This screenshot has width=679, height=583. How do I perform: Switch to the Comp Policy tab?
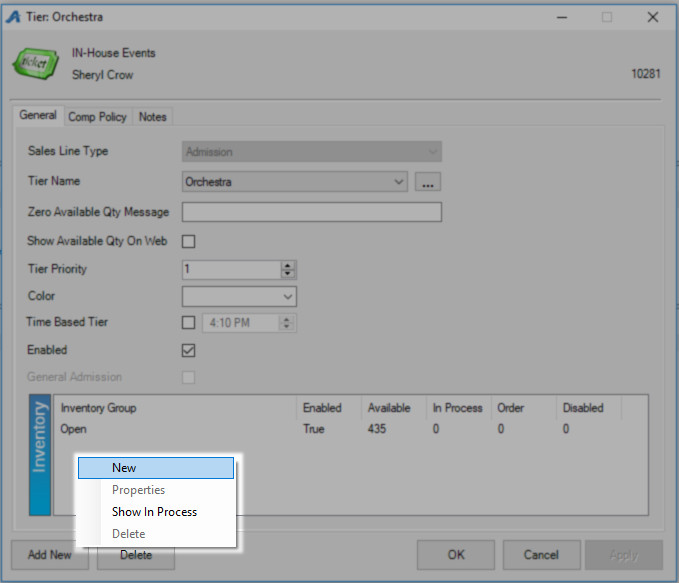click(97, 117)
